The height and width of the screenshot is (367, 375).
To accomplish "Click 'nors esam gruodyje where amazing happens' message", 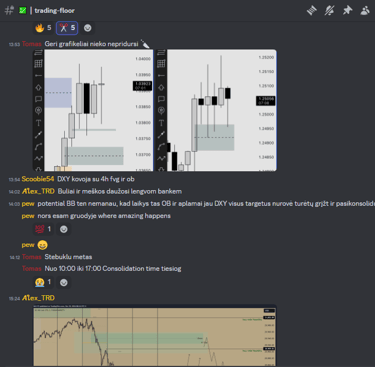I will coord(104,216).
